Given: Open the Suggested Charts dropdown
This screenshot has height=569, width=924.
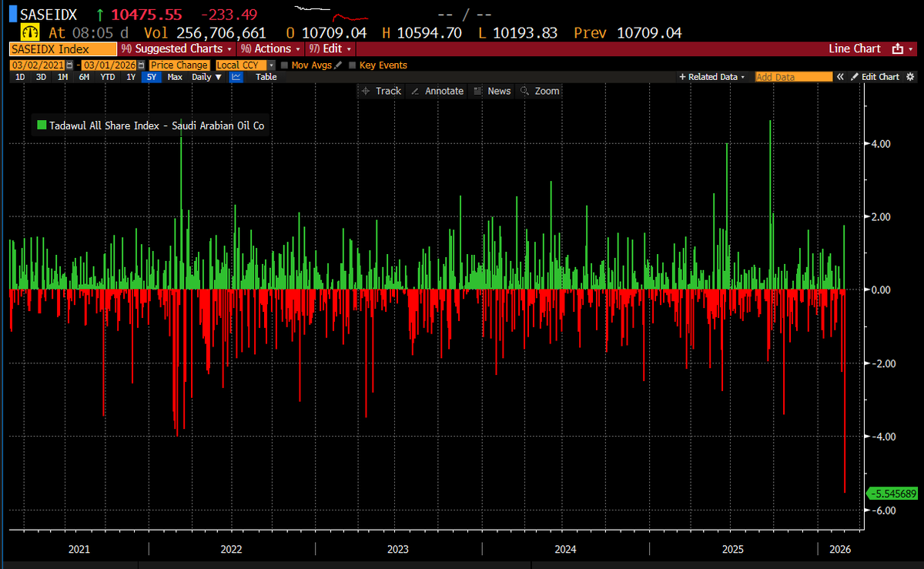Looking at the screenshot, I should click(176, 49).
